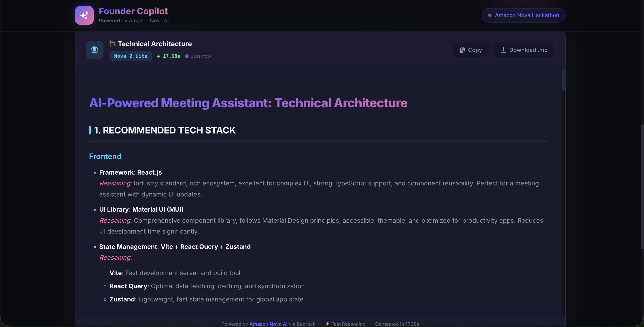Click the clipboard icon in Copy button
This screenshot has height=327, width=644.
(x=462, y=50)
